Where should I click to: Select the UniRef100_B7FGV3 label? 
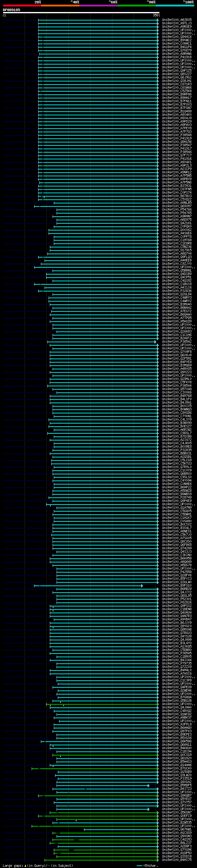(176, 104)
